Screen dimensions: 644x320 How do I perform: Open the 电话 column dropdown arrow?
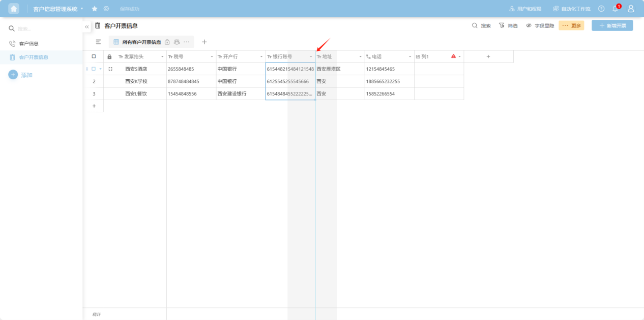pyautogui.click(x=410, y=56)
